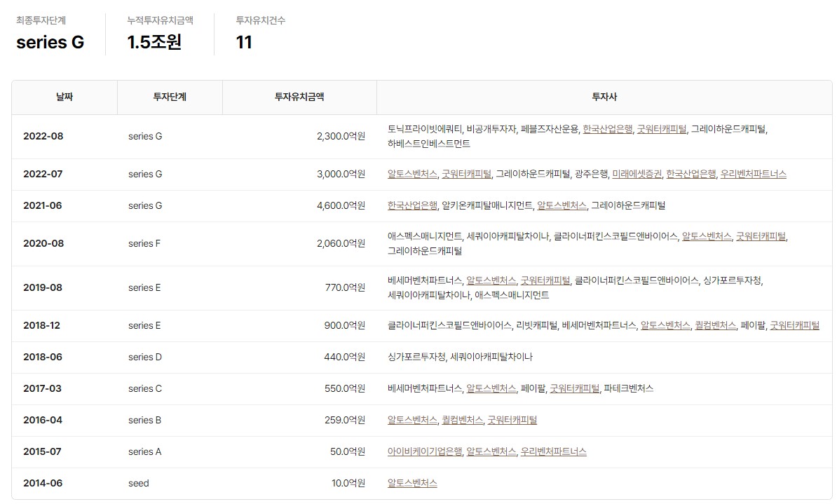Open the 아이비케이기업은행 investor link
Screen dimensions: 837x504
[x=425, y=451]
